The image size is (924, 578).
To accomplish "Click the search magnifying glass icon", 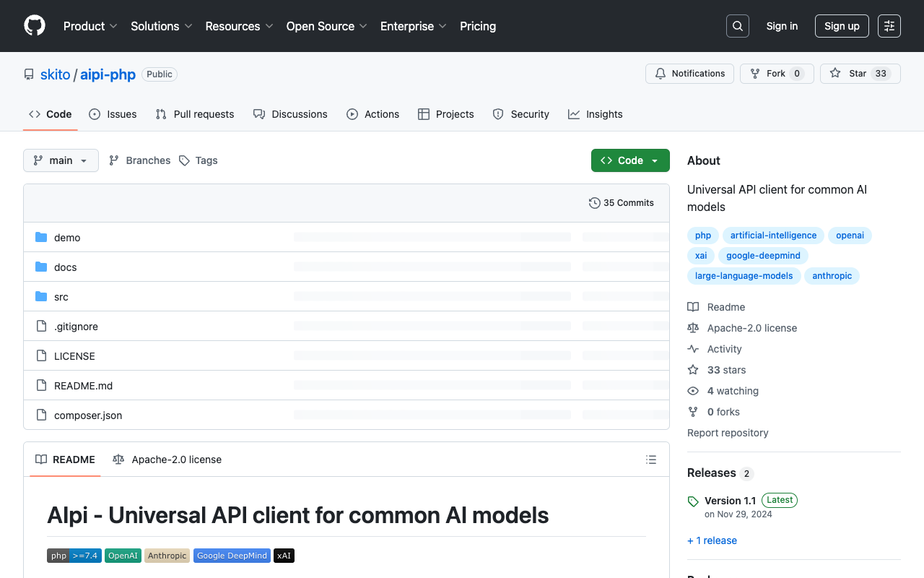I will (737, 26).
